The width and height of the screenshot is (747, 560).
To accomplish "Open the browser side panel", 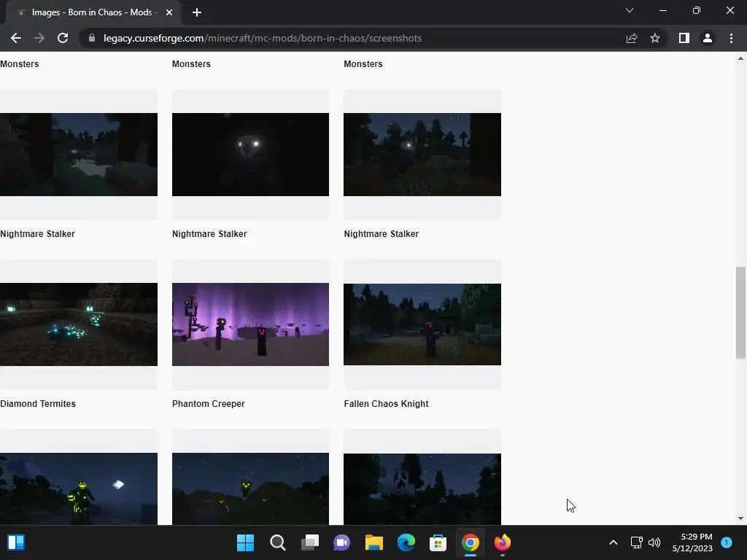I will (684, 38).
